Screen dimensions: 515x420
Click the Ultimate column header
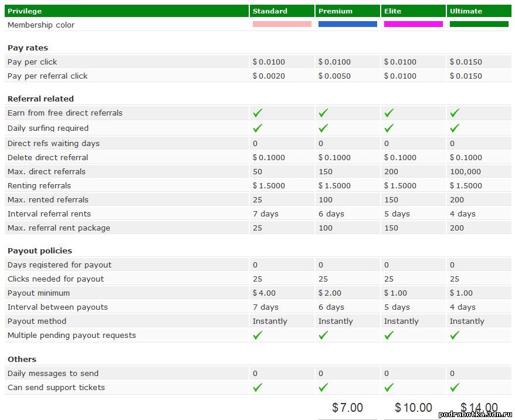466,11
